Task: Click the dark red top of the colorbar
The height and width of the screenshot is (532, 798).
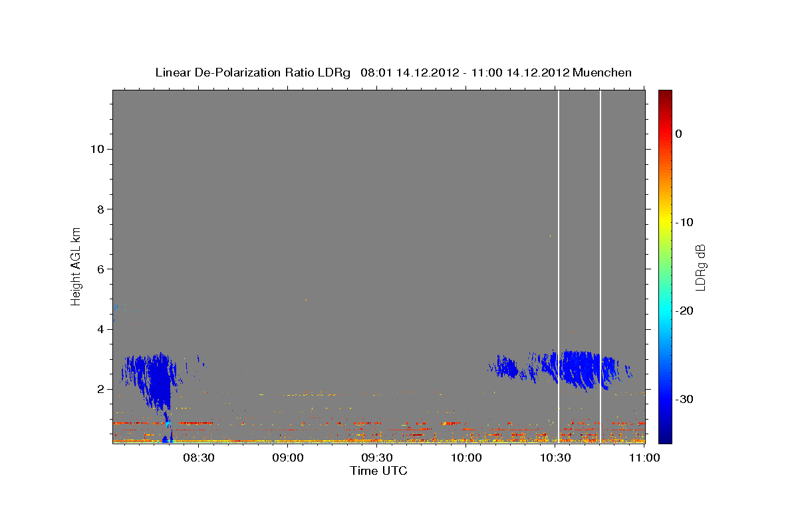Action: tap(665, 95)
